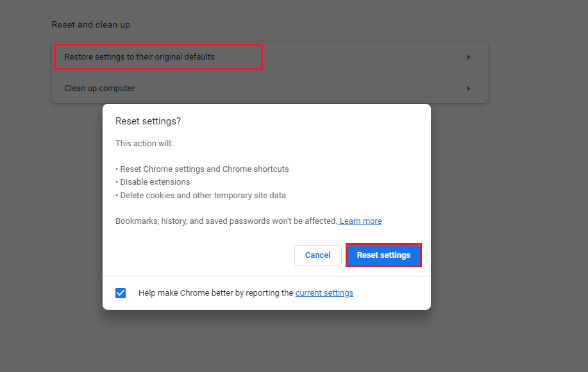Select the Reset settings? dialog title

(x=148, y=121)
